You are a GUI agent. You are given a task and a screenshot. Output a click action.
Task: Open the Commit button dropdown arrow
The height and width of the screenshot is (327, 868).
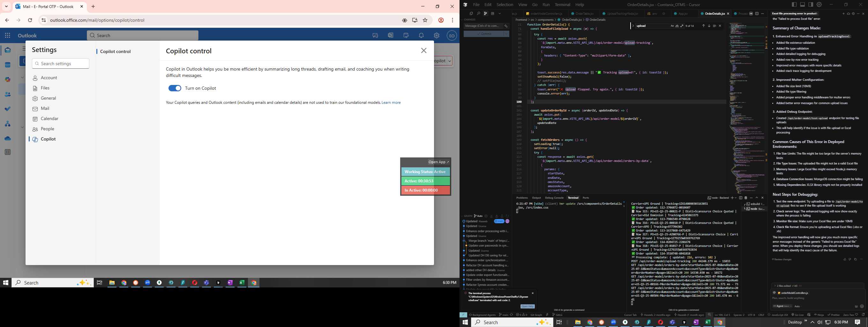pyautogui.click(x=506, y=34)
